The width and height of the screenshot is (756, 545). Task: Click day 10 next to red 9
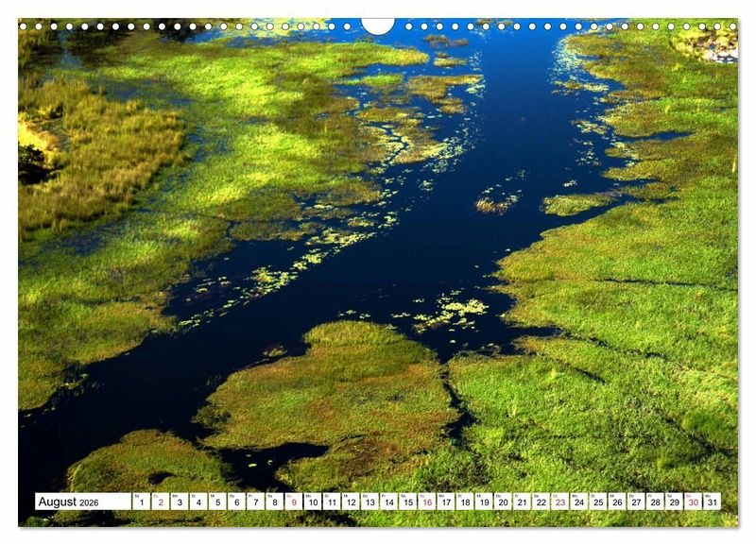[x=312, y=502]
